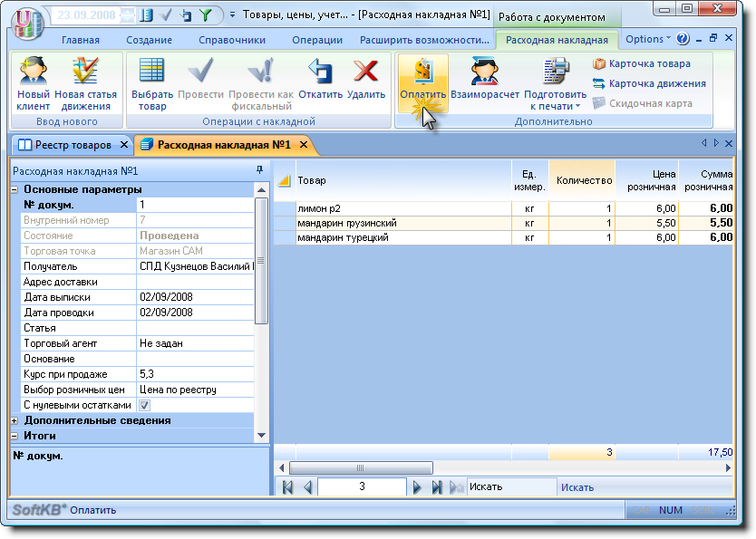Go to last record in navigator
This screenshot has width=756, height=539.
437,487
